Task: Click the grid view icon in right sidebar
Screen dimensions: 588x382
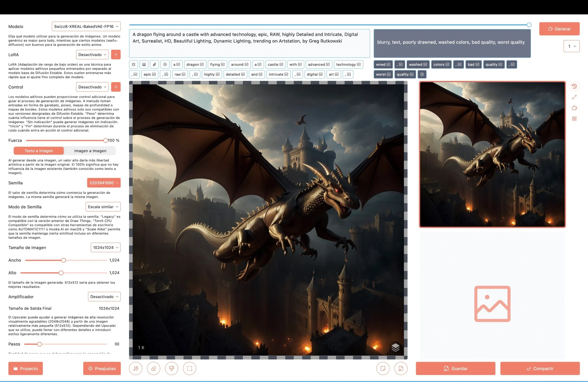Action: point(574,119)
